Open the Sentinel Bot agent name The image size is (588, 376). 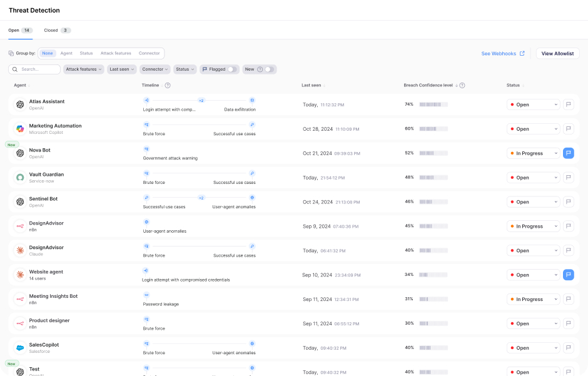pyautogui.click(x=44, y=199)
